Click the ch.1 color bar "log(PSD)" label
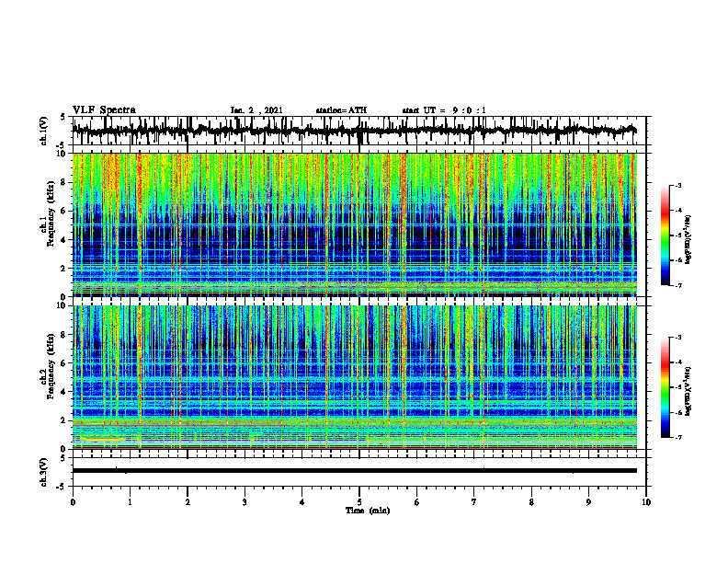This screenshot has width=728, height=563. [x=688, y=239]
